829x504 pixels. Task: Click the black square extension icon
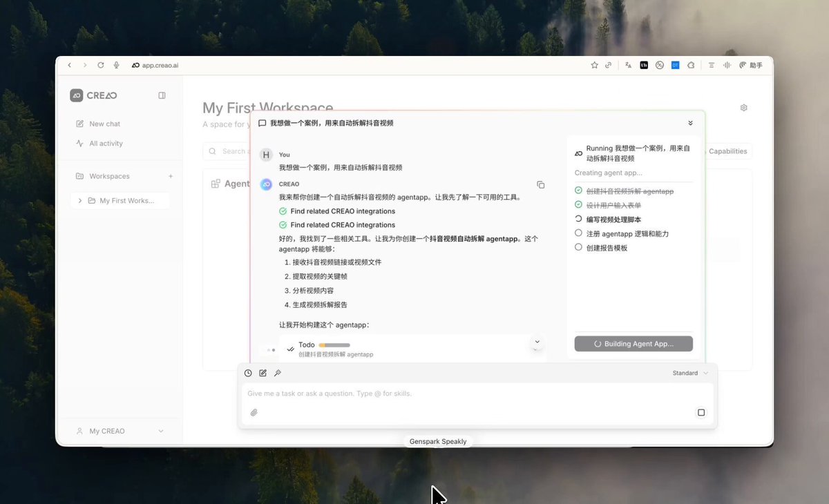pos(644,65)
